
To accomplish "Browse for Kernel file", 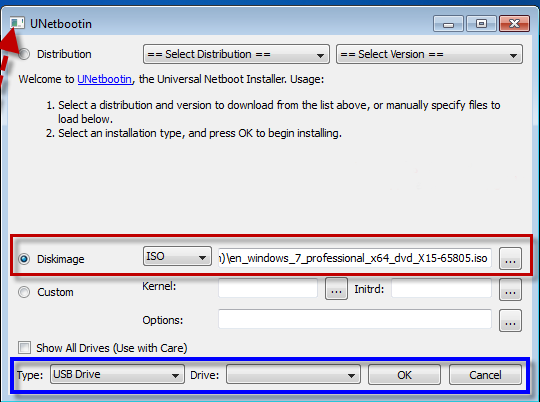I will click(336, 289).
